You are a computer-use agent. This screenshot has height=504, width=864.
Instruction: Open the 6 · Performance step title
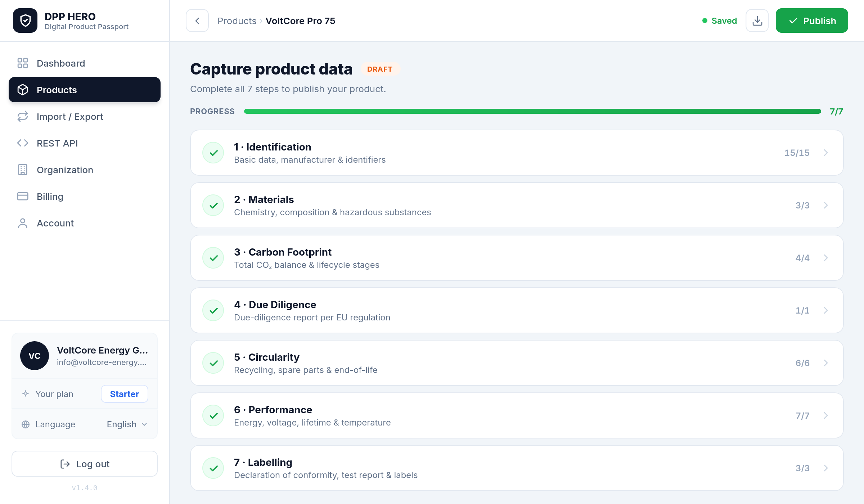(273, 410)
